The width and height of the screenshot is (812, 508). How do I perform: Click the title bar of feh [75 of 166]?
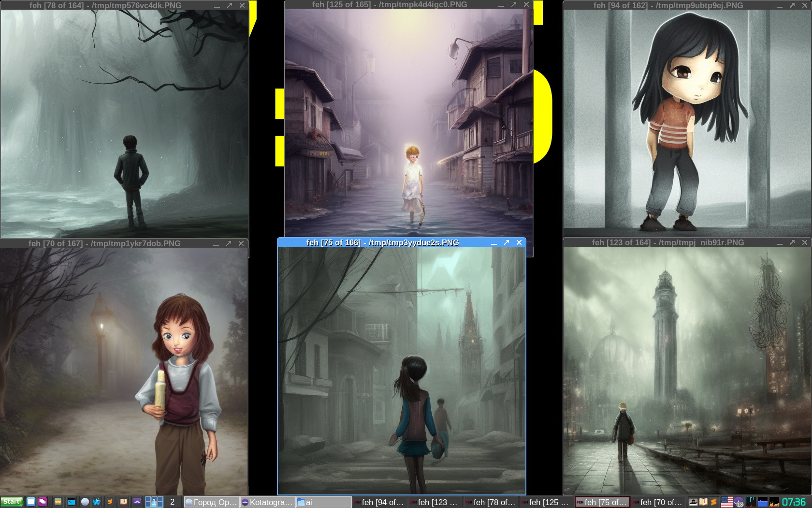pyautogui.click(x=383, y=242)
